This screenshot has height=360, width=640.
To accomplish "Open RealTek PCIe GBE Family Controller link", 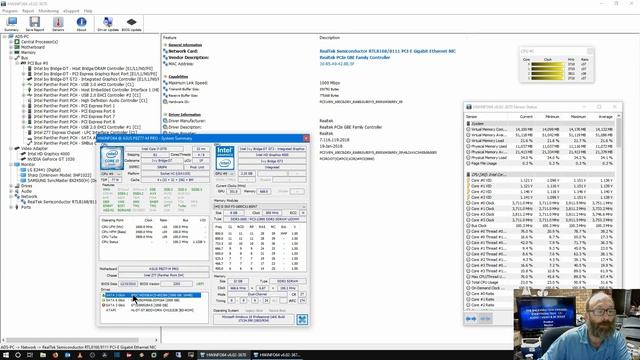I will [355, 58].
